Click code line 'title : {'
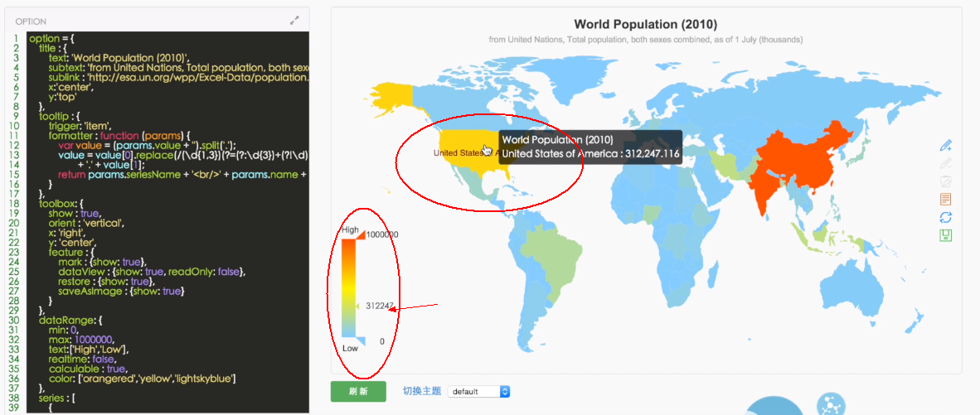980x415 pixels. 53,47
